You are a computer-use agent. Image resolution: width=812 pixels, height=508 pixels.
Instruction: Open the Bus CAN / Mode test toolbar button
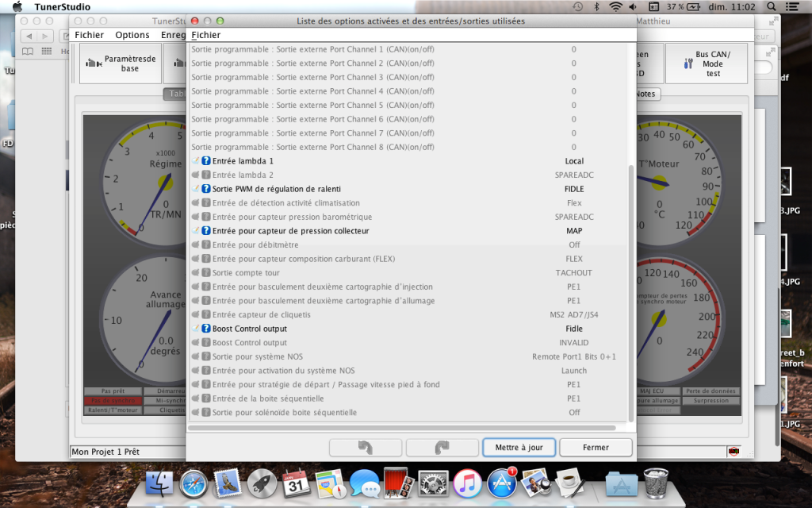tap(707, 63)
